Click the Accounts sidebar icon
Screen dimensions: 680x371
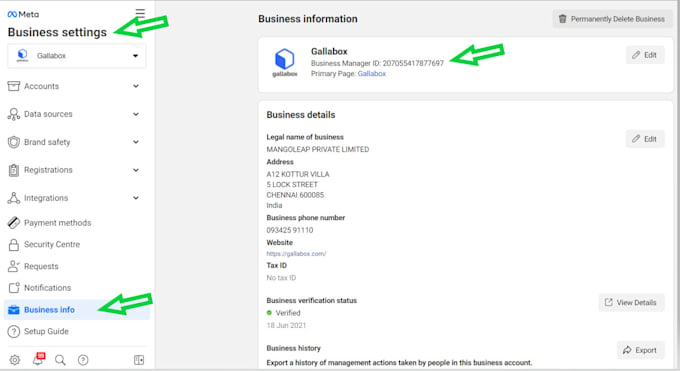point(13,86)
